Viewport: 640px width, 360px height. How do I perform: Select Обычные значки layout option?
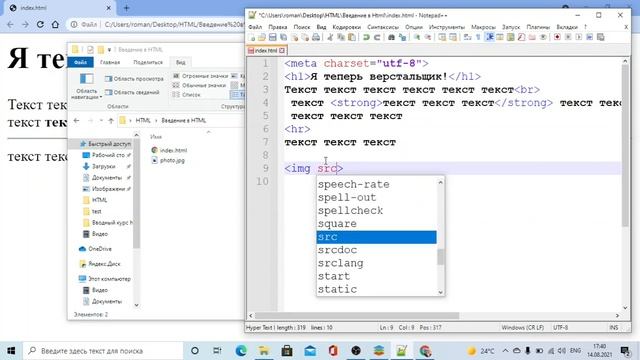coord(200,85)
